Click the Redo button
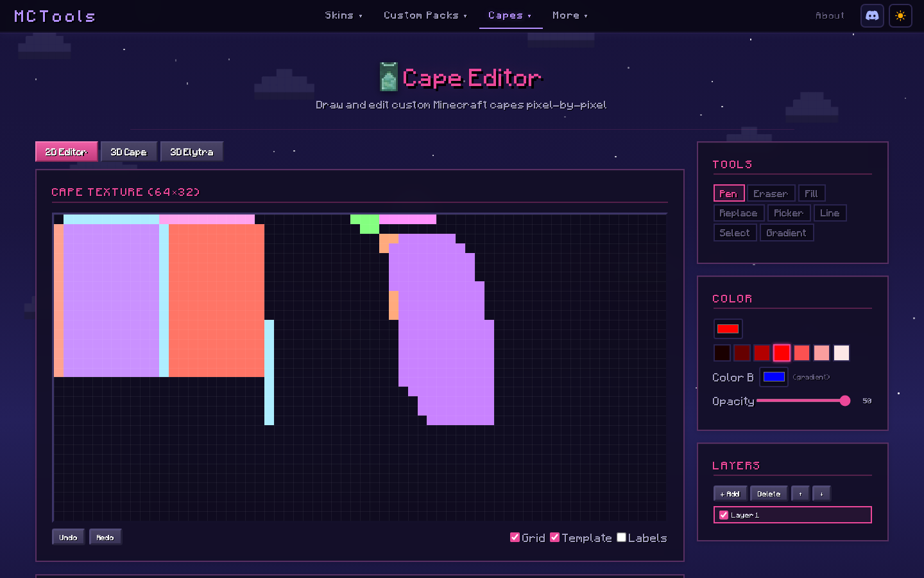The height and width of the screenshot is (578, 924). 105,537
